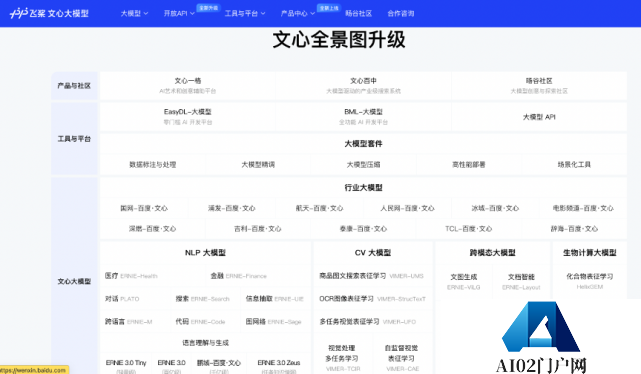Image resolution: width=641 pixels, height=374 pixels.
Task: Open OCR图像表征学习 VIMER-StrucTexT
Action: [x=372, y=299]
